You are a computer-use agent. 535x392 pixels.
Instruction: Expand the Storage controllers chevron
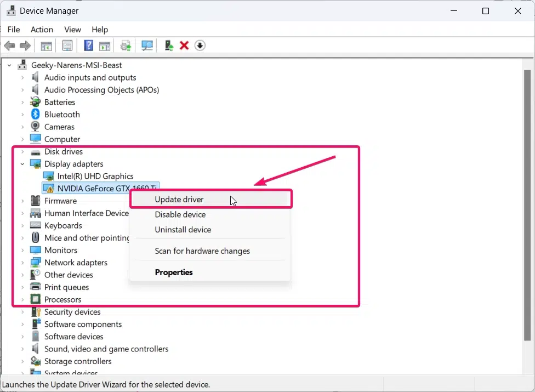22,361
